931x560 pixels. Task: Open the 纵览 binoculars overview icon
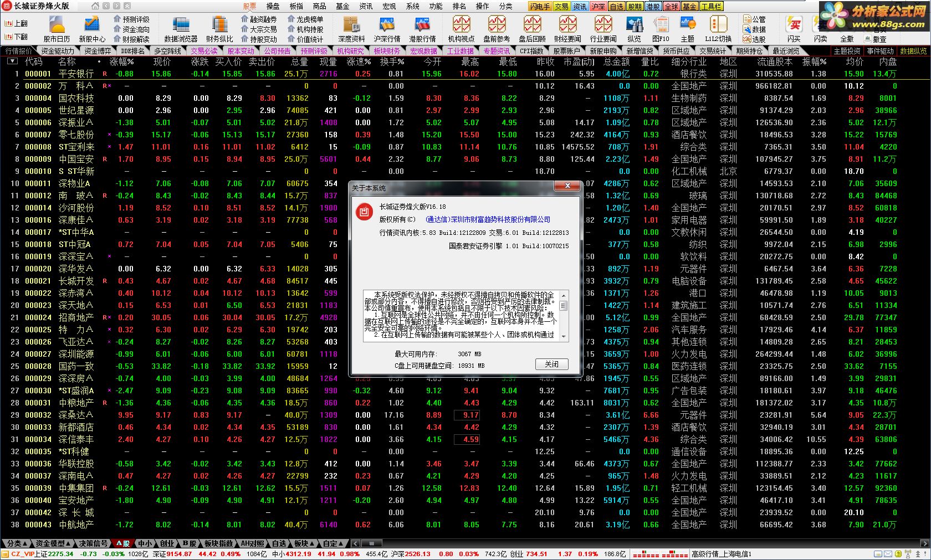[x=634, y=28]
